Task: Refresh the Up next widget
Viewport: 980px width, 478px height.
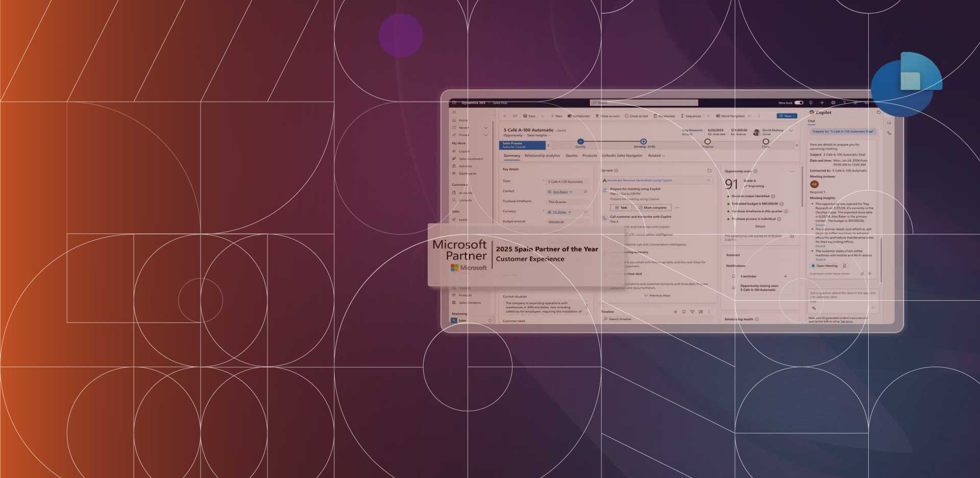Action: (709, 171)
